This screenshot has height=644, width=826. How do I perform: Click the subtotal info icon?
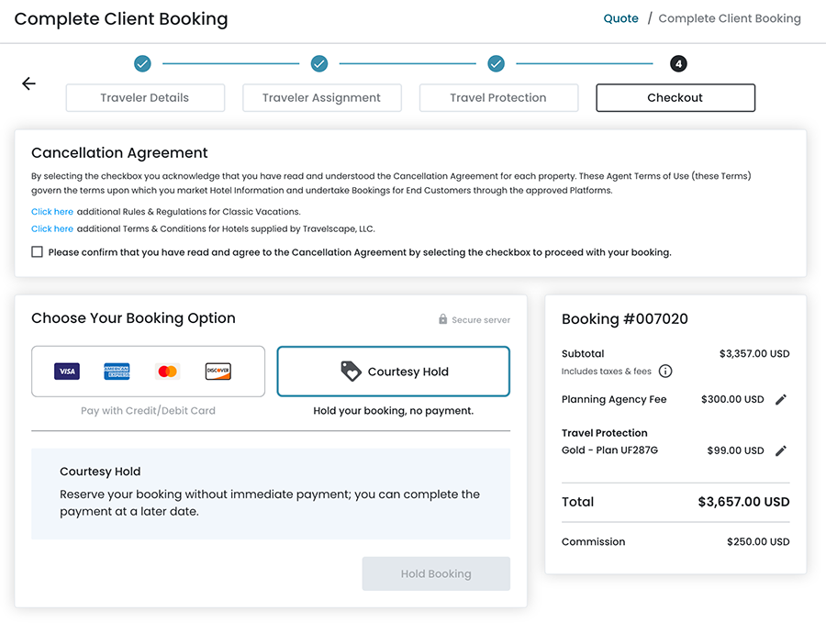665,372
